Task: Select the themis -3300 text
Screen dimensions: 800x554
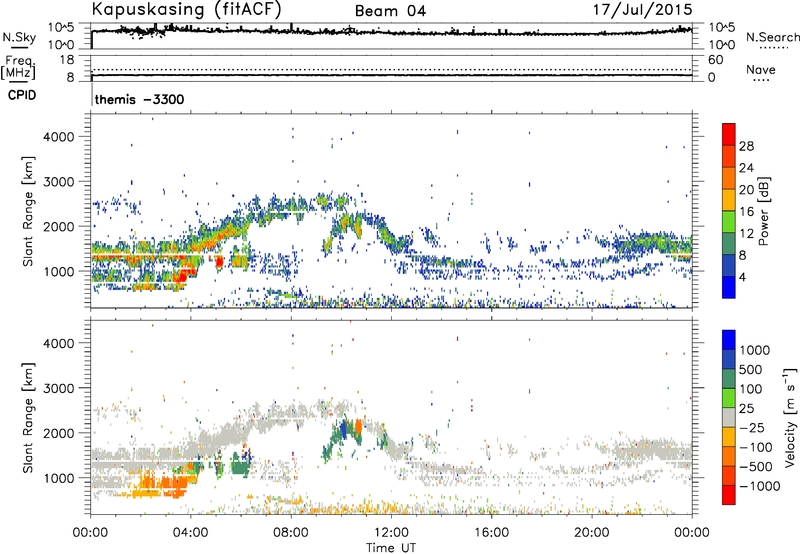Action: [x=139, y=99]
